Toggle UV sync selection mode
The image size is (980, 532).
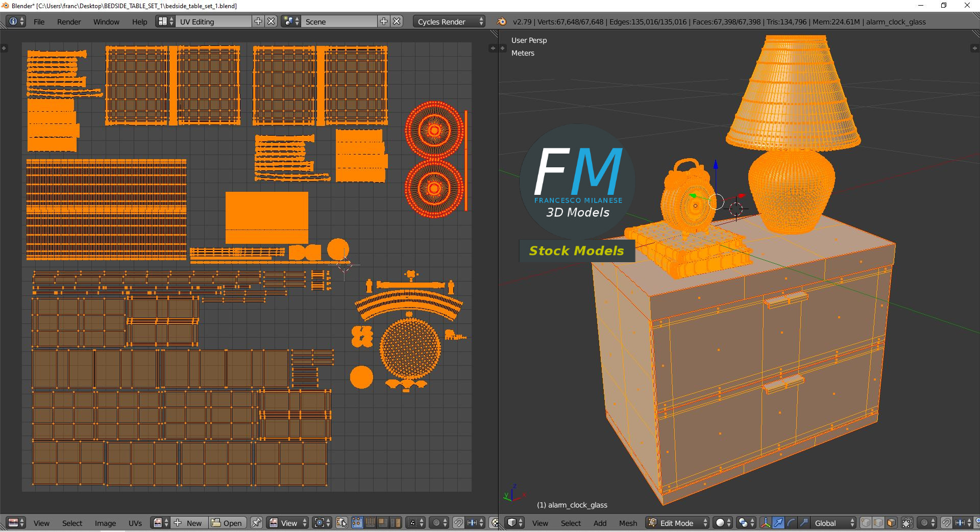tap(341, 523)
